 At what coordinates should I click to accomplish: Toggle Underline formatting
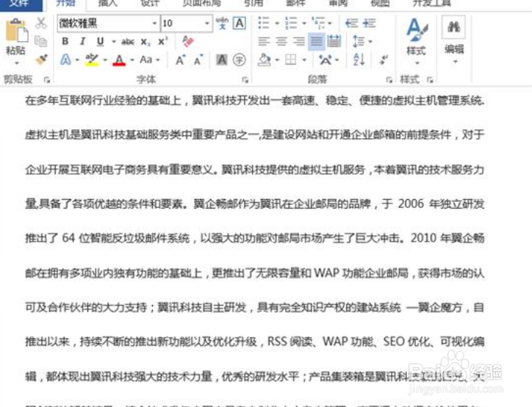100,41
